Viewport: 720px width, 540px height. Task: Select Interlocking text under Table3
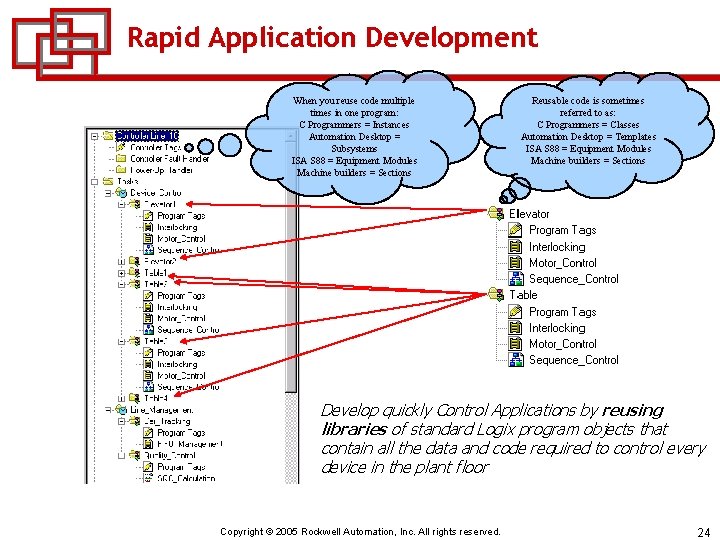click(x=177, y=364)
